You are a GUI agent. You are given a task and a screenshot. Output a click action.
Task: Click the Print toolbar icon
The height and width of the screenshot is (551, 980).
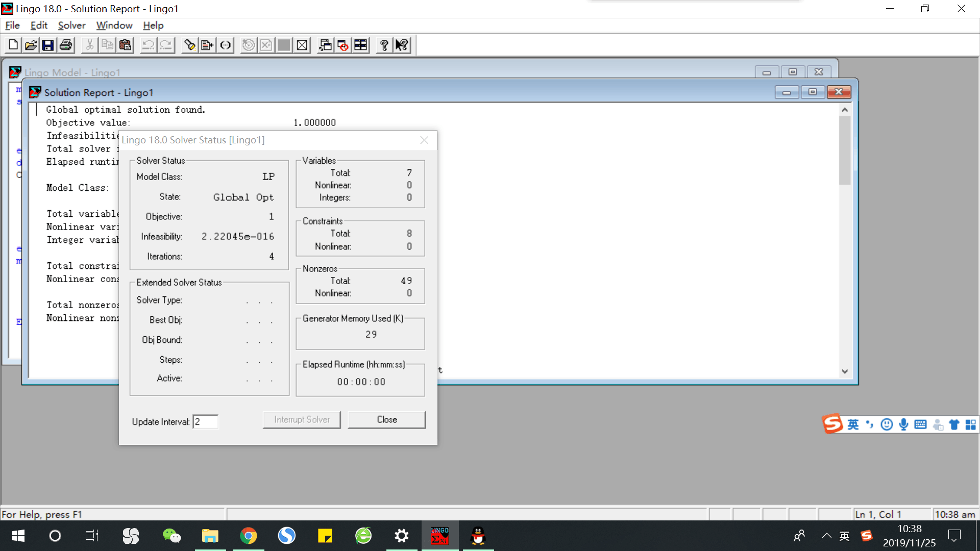tap(66, 45)
